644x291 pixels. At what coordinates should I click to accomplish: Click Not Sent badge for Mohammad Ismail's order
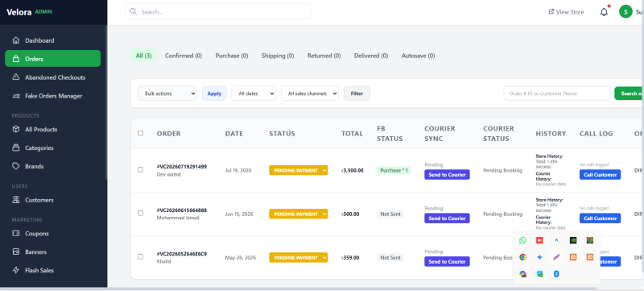[390, 214]
